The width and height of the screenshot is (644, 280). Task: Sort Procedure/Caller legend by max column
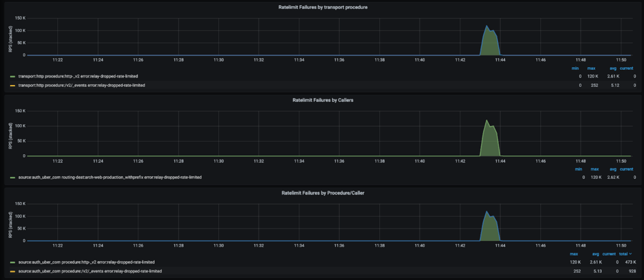(x=574, y=254)
